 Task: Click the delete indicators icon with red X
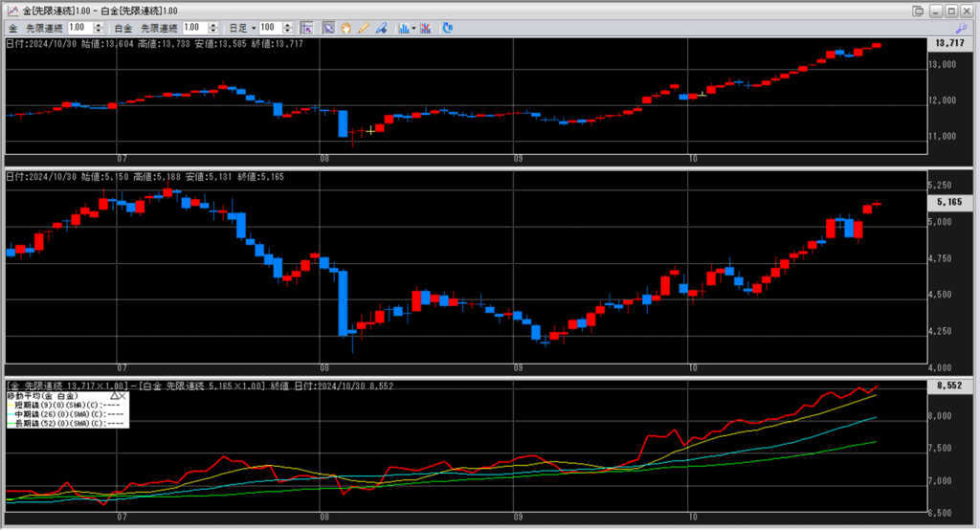click(425, 28)
